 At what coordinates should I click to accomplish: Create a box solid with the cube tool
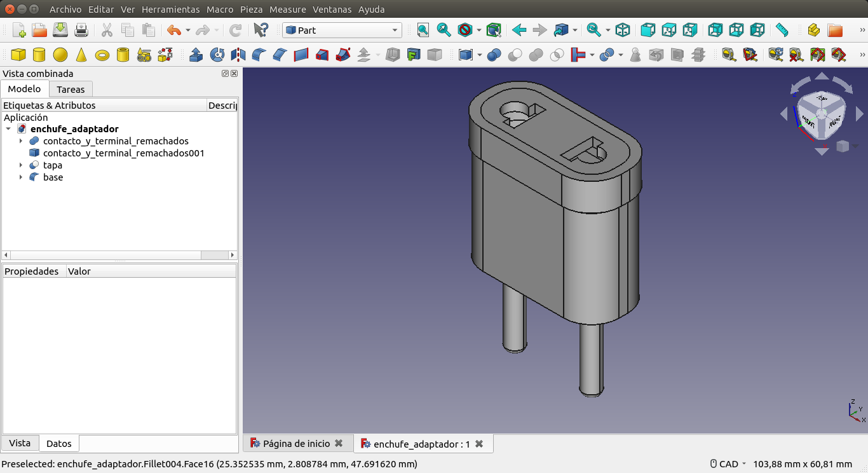[18, 55]
